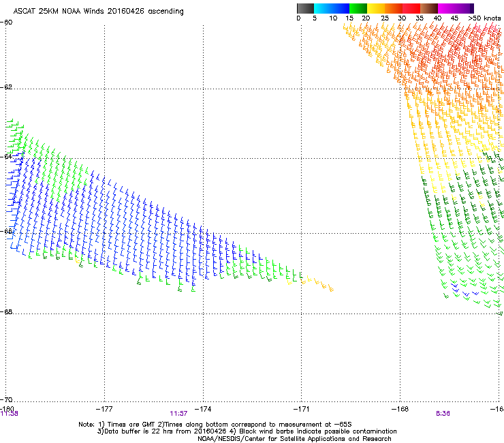
Task: Click the -68 latitude axis label
Action: (6, 311)
